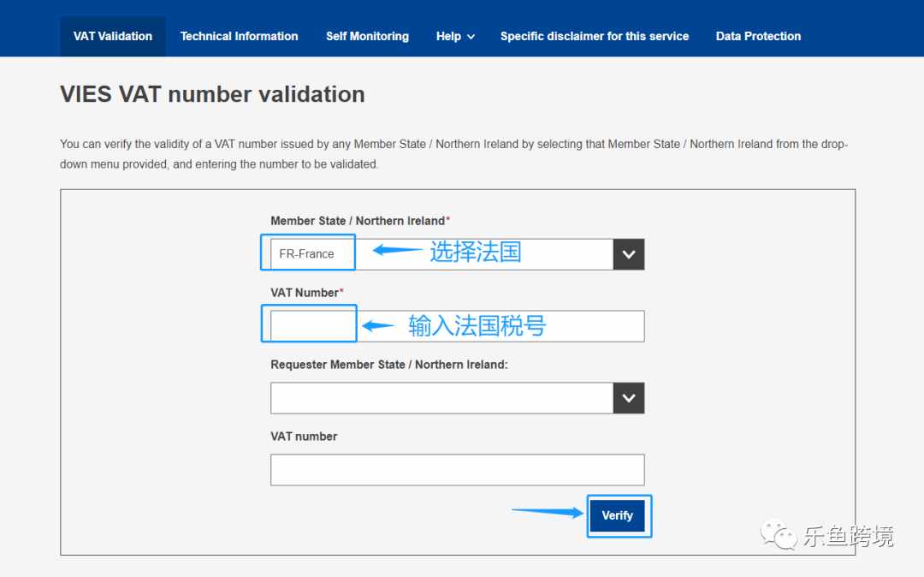The width and height of the screenshot is (924, 577).
Task: Click the required VAT Number label
Action: [x=307, y=293]
